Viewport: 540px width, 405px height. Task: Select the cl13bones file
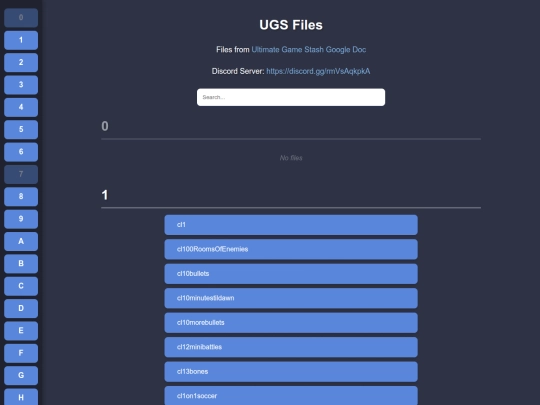pyautogui.click(x=291, y=372)
